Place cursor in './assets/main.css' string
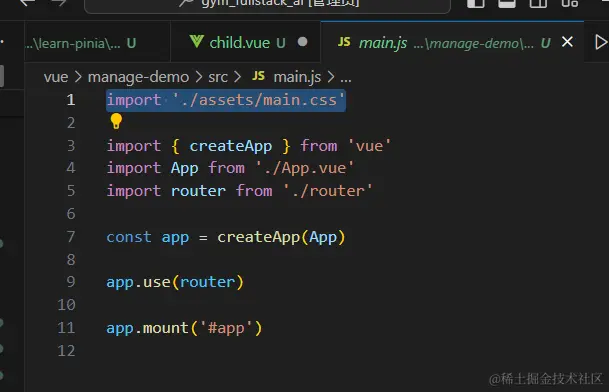 tap(259, 100)
